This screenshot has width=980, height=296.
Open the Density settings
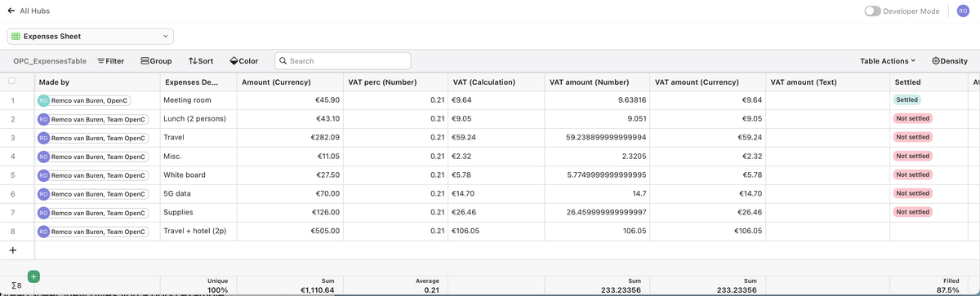tap(950, 61)
